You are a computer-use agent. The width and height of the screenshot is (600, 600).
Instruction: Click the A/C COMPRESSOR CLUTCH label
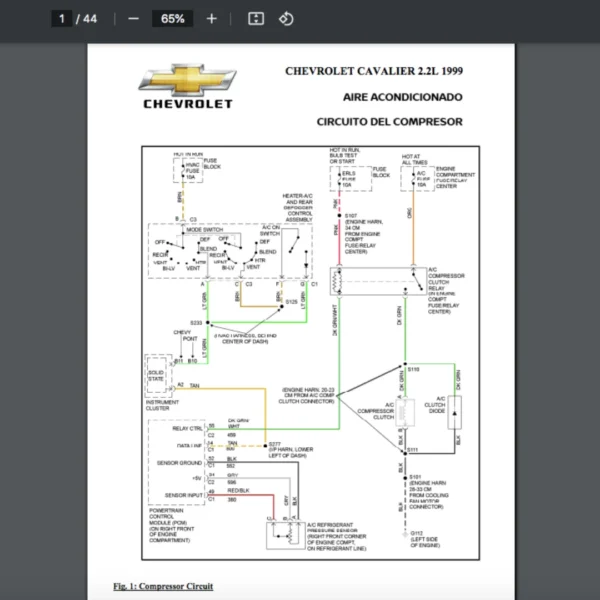[376, 411]
